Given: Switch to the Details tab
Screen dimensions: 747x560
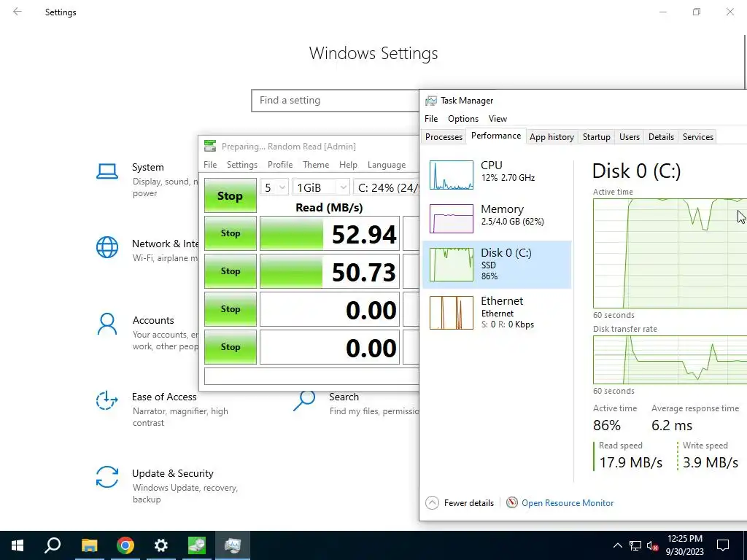Looking at the screenshot, I should coord(661,136).
